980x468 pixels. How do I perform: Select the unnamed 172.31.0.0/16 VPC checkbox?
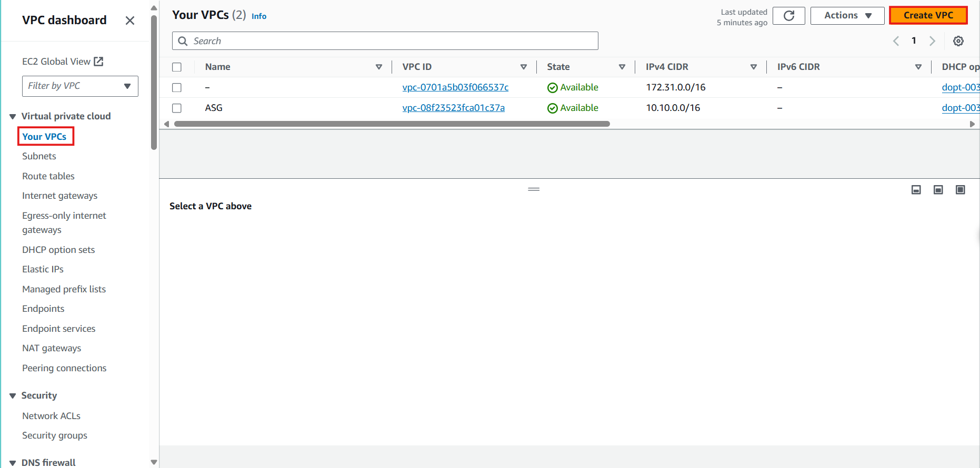[x=177, y=88]
